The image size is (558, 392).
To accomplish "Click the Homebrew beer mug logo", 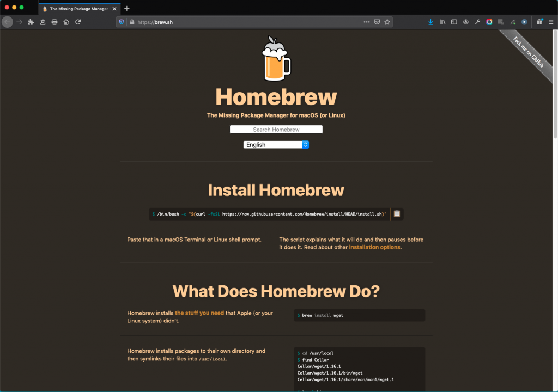I will pyautogui.click(x=276, y=58).
